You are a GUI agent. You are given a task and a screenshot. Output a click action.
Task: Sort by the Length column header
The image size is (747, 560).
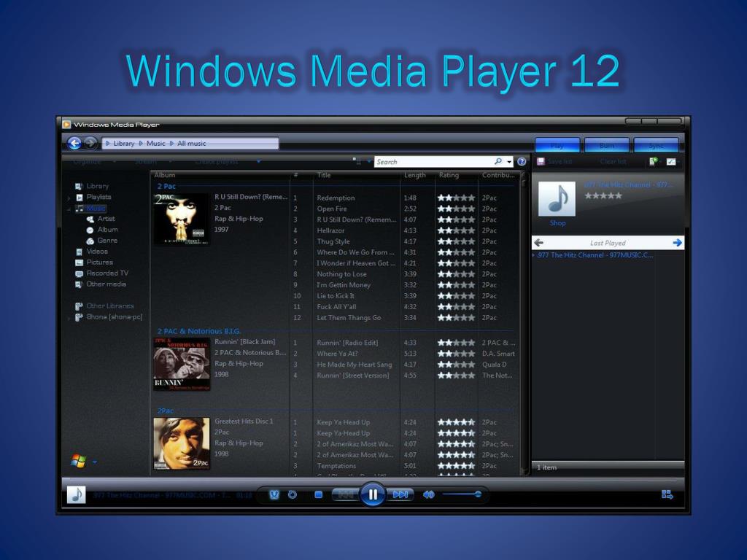415,175
